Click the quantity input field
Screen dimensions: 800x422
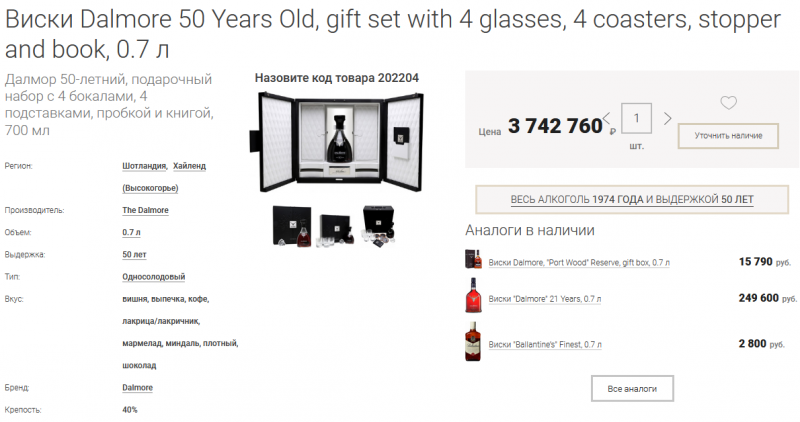[x=637, y=119]
